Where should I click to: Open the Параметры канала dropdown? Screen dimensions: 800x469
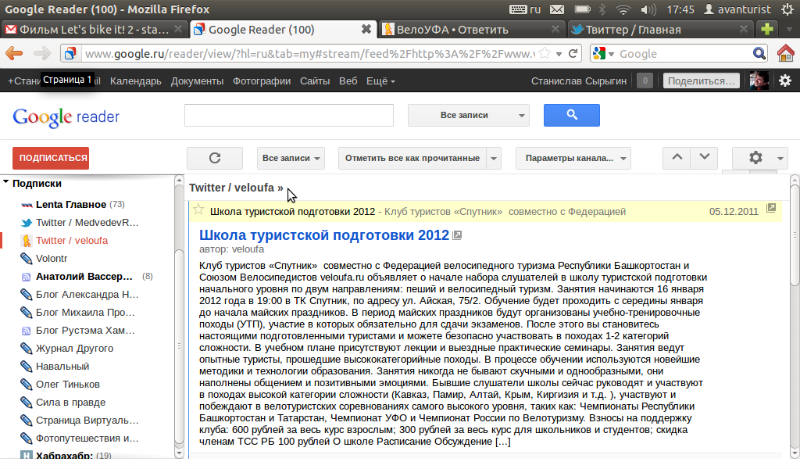coord(573,158)
